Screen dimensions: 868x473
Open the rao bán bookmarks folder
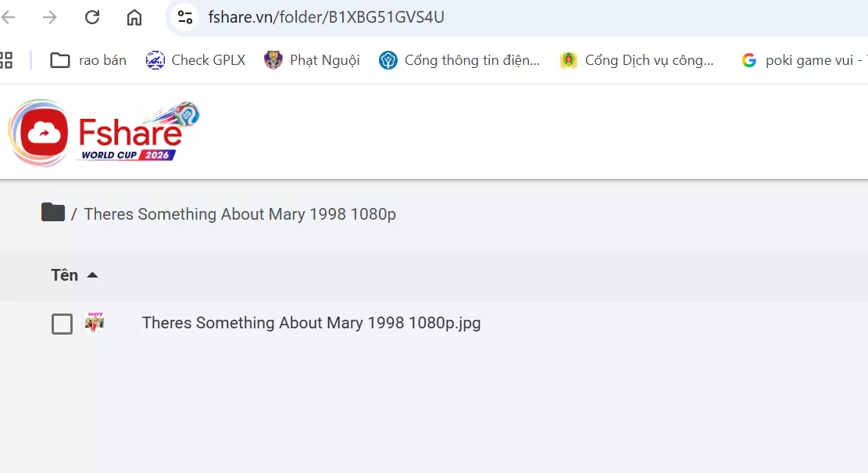pyautogui.click(x=88, y=60)
